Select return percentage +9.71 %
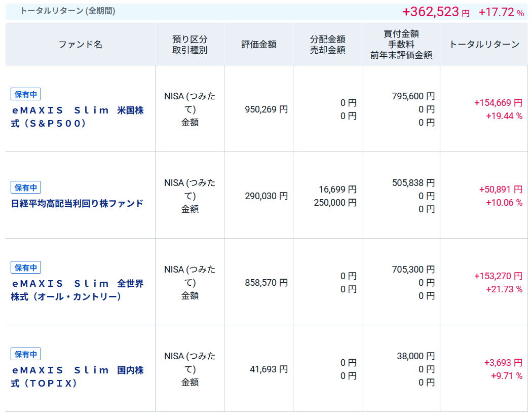 click(507, 376)
